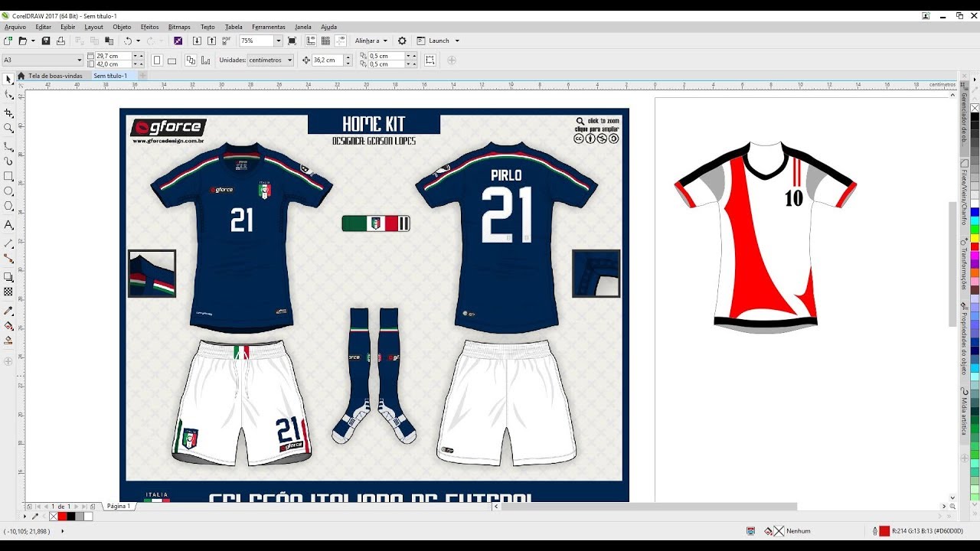Toggle Show rulers
Image resolution: width=980 pixels, height=551 pixels.
[x=311, y=41]
